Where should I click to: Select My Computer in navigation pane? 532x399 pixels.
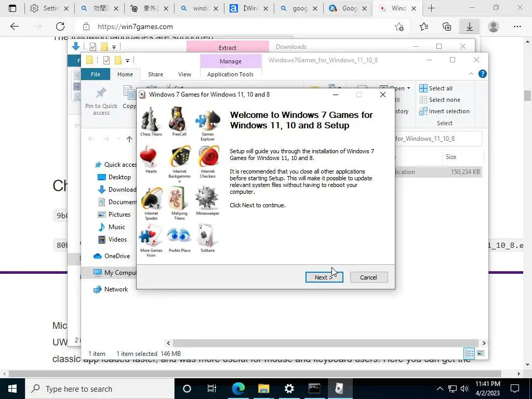click(x=115, y=273)
